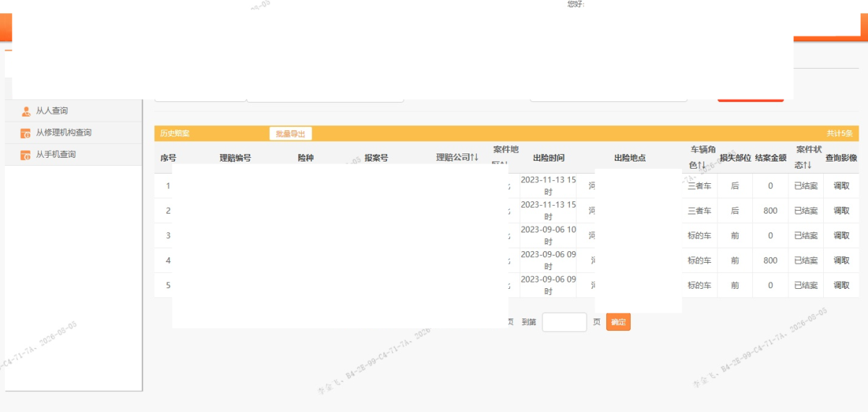Image resolution: width=868 pixels, height=412 pixels.
Task: Click the person icon beside 从人查询
Action: [26, 111]
